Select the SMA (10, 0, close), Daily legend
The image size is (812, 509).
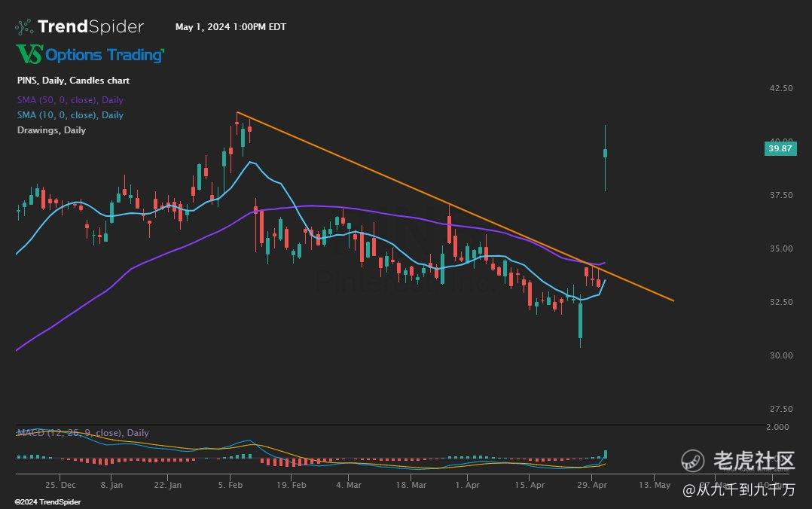pos(70,115)
